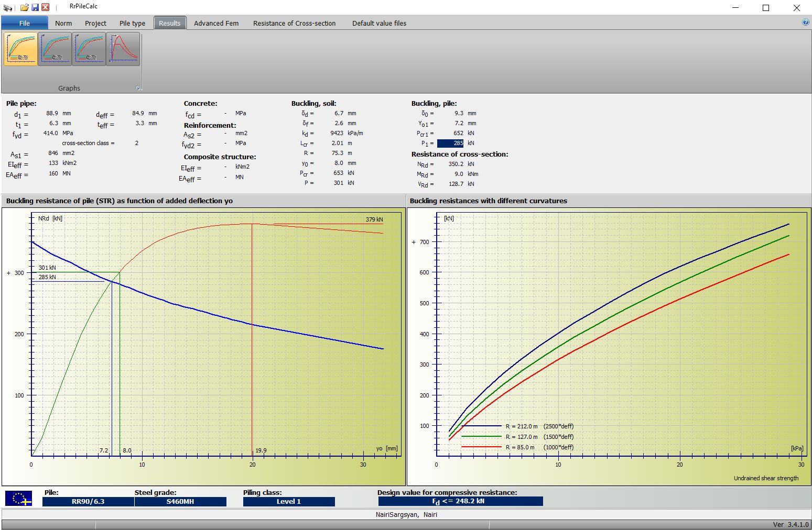The width and height of the screenshot is (812, 530).
Task: Click the 'Concrete:' heading
Action: (200, 104)
